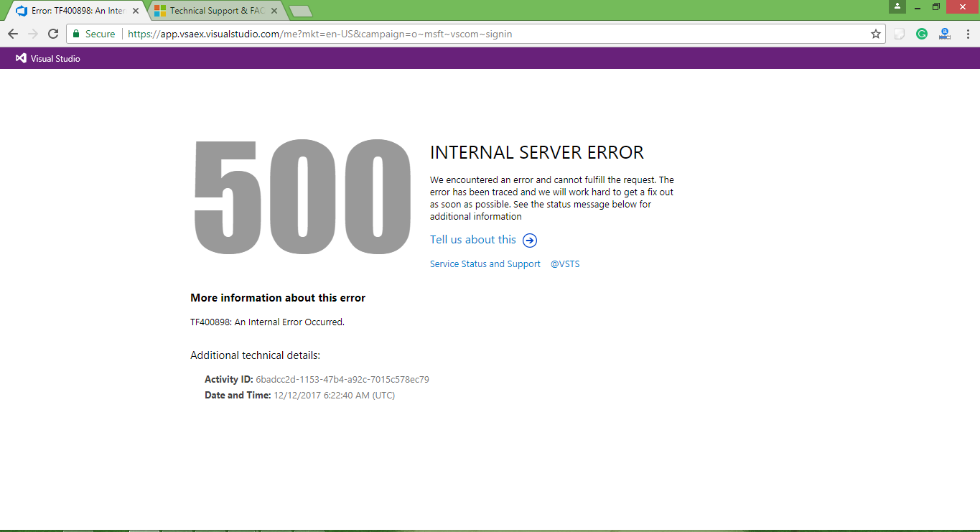The height and width of the screenshot is (532, 980).
Task: Open the '@VSTS' link
Action: pos(565,264)
